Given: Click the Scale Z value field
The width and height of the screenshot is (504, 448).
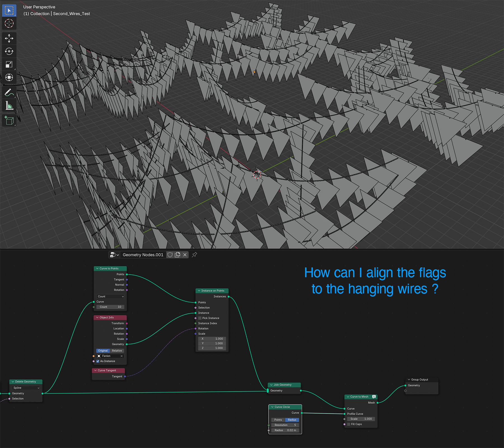Looking at the screenshot, I should 212,348.
